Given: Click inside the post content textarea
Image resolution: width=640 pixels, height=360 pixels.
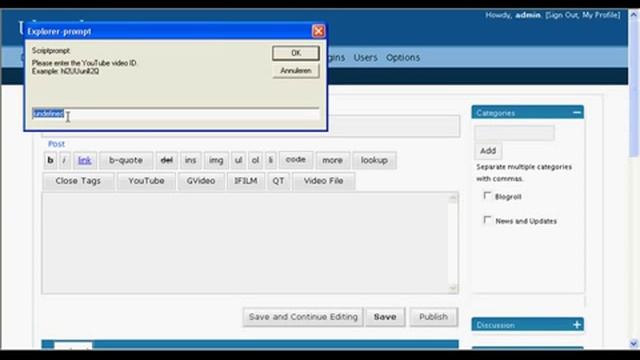Looking at the screenshot, I should [245, 243].
